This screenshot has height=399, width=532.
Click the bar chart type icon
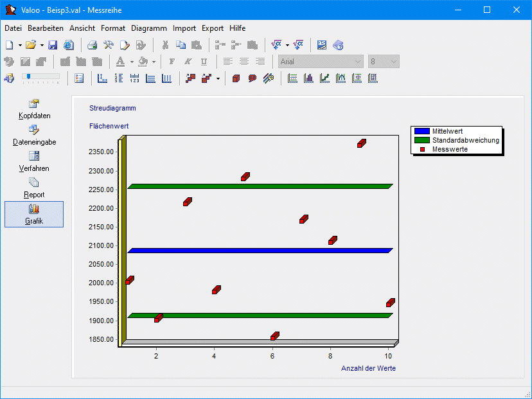point(309,78)
